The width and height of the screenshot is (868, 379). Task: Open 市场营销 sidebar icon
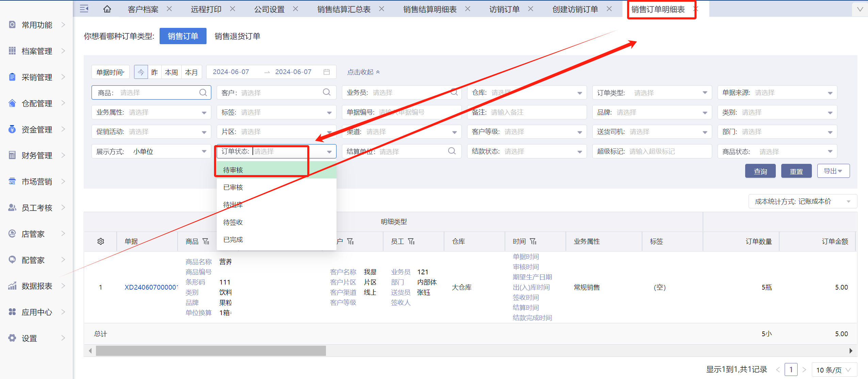pos(12,182)
